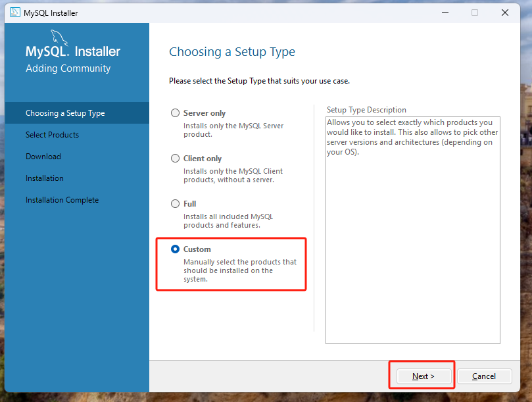Click the MySQL Installer window title text
532x402 pixels.
(x=51, y=13)
